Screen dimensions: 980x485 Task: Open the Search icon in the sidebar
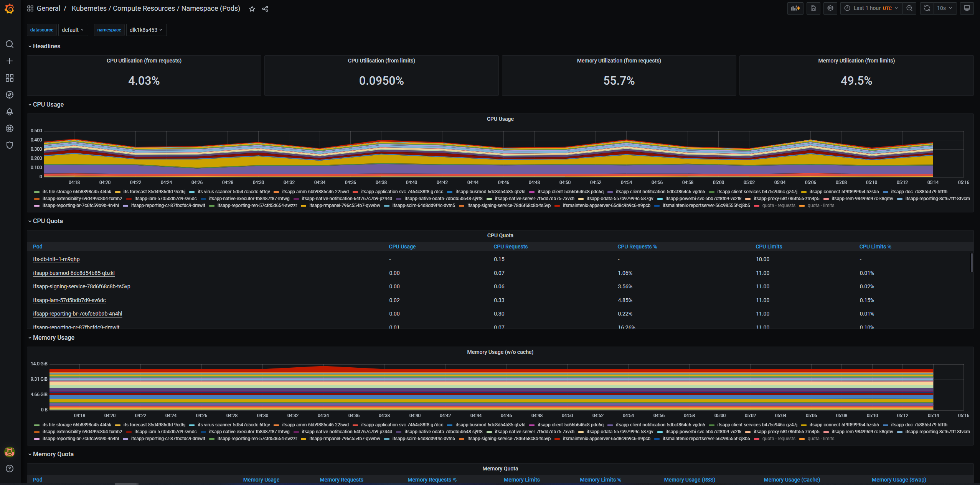point(9,44)
